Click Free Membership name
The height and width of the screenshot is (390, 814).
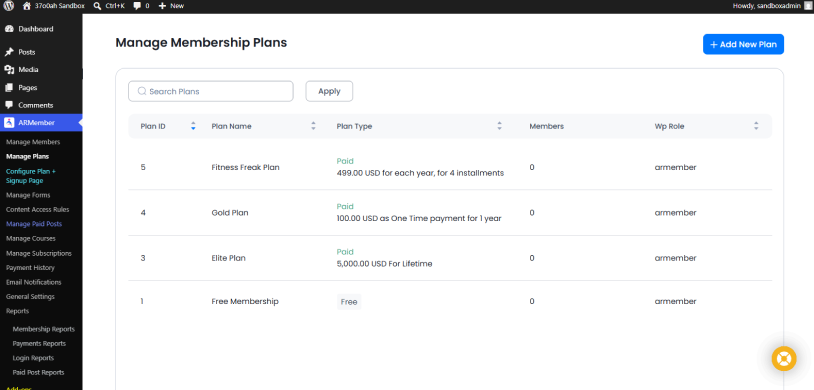(245, 301)
